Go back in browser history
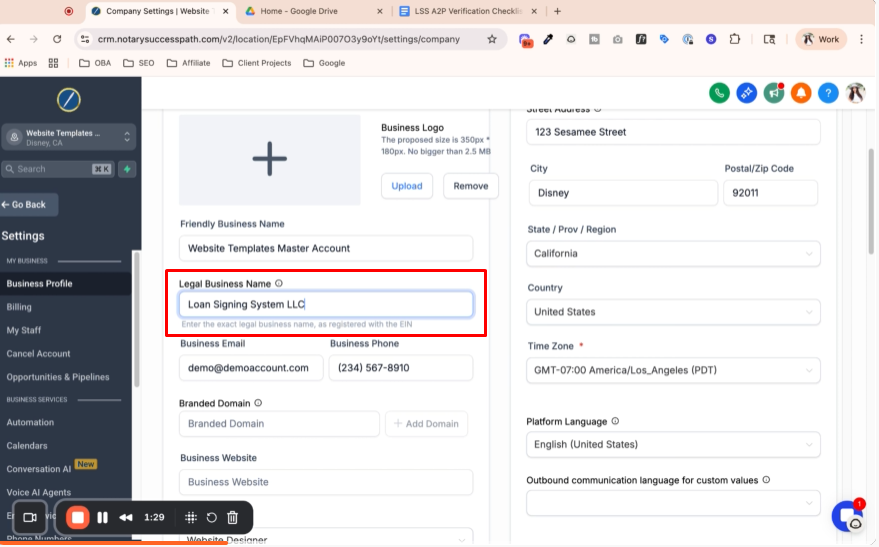 click(x=11, y=39)
